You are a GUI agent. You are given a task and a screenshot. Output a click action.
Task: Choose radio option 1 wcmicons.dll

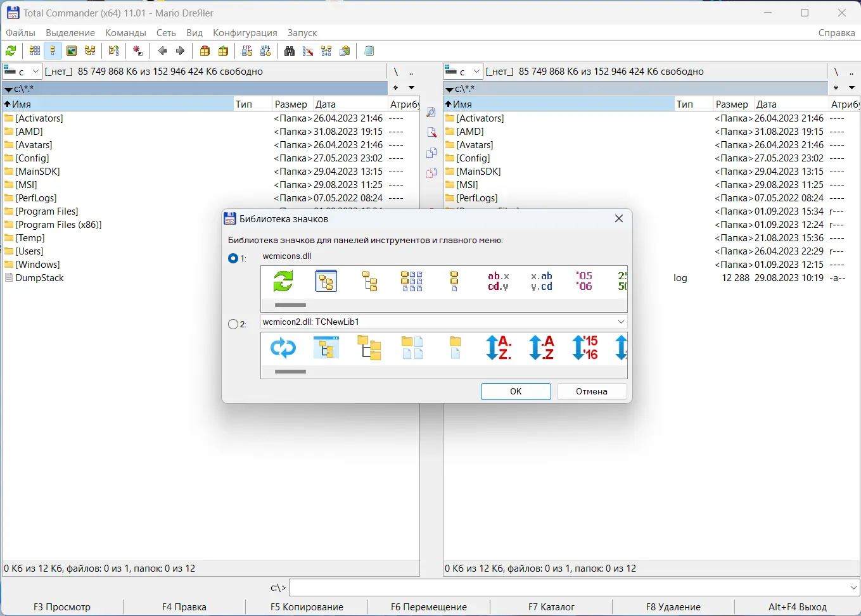[233, 258]
